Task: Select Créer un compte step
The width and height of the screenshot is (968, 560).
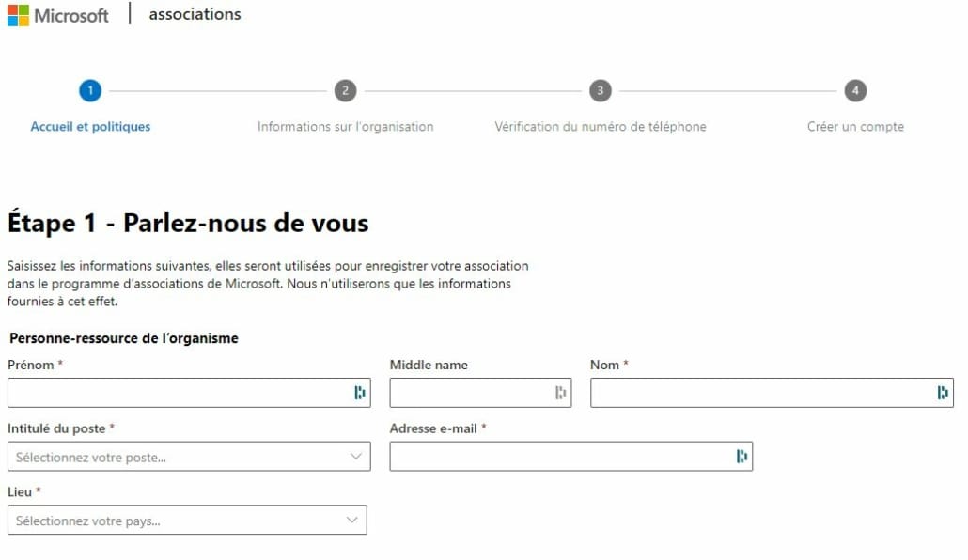Action: [855, 127]
